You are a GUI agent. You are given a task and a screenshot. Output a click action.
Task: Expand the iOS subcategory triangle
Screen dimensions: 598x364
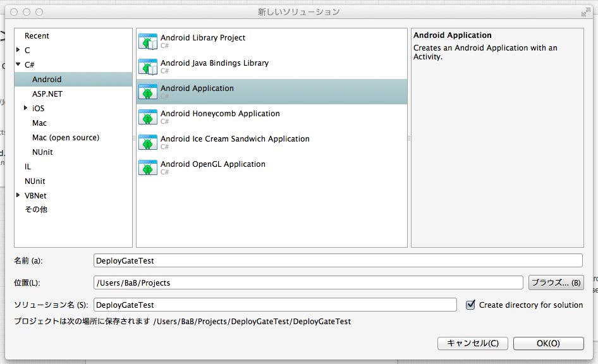coord(25,108)
